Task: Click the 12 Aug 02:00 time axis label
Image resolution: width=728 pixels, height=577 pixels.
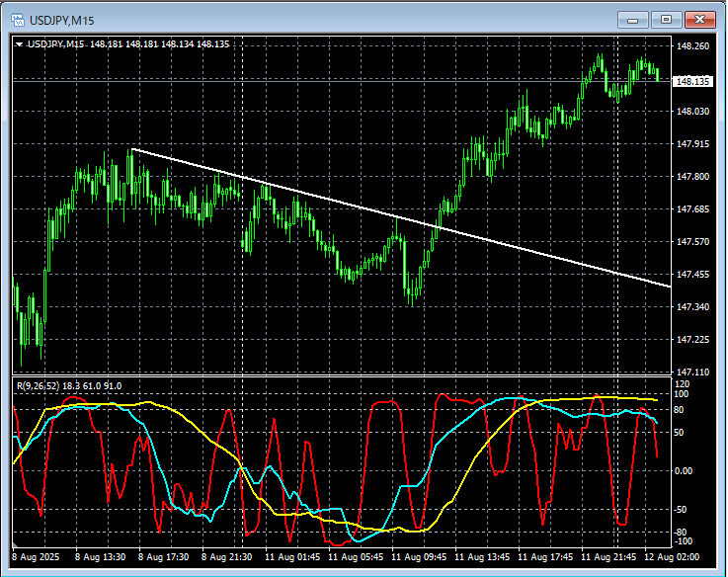Action: [x=672, y=556]
